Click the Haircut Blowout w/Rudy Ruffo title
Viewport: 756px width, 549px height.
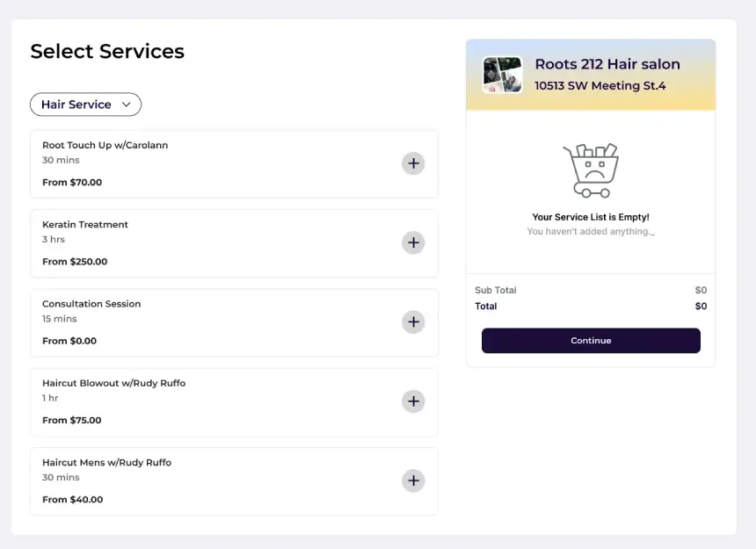(113, 383)
